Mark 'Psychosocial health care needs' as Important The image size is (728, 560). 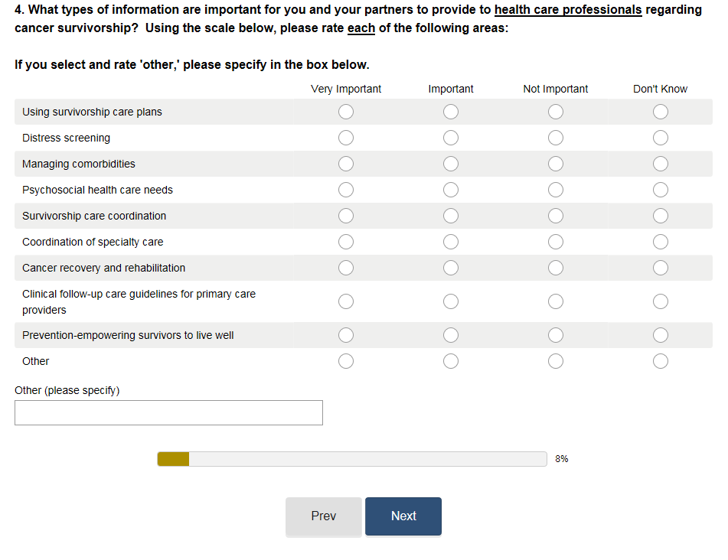(x=451, y=190)
